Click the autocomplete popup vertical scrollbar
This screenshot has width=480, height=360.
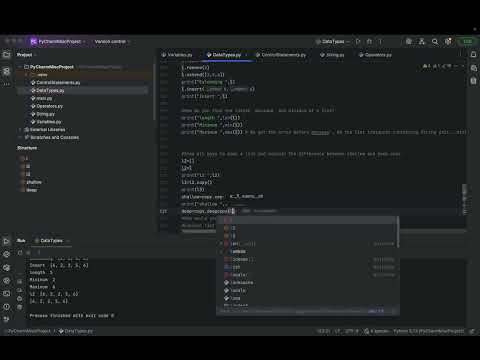[398, 232]
